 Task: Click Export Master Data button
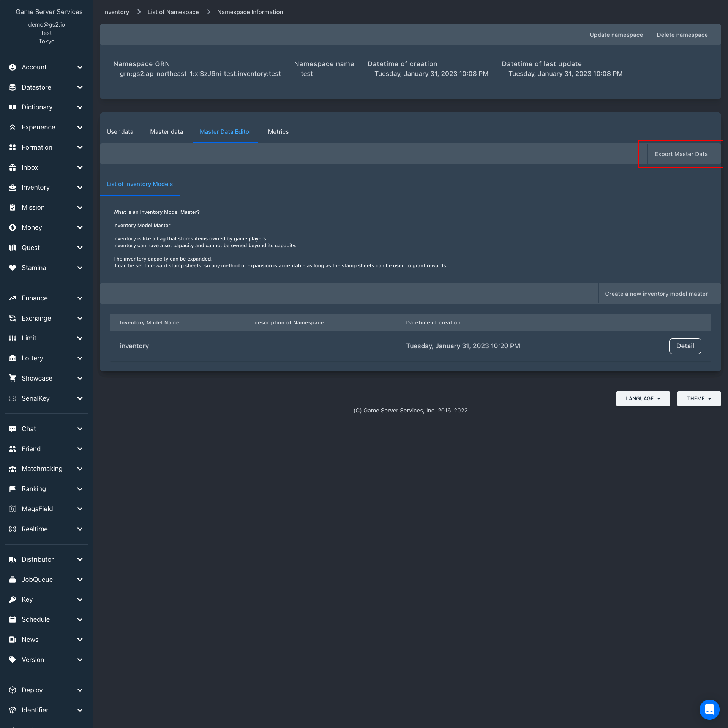point(681,154)
